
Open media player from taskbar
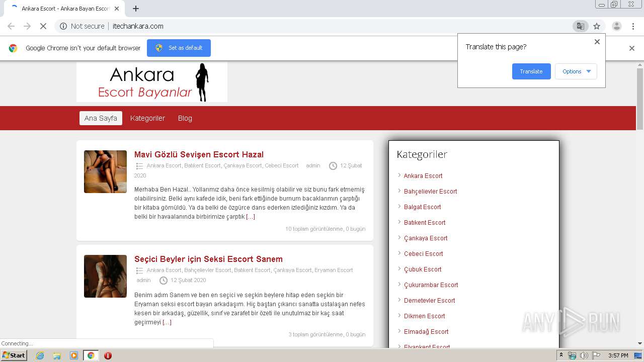(x=74, y=355)
